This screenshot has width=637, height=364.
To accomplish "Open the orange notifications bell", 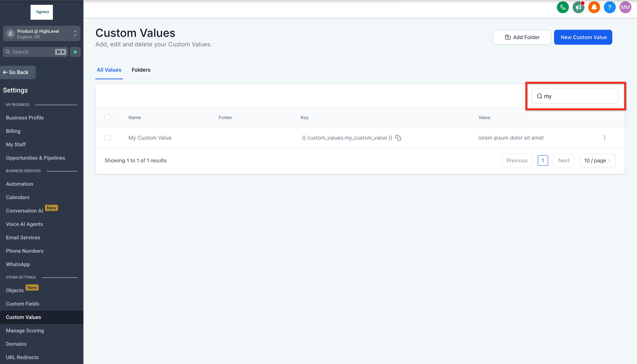I will (x=594, y=7).
